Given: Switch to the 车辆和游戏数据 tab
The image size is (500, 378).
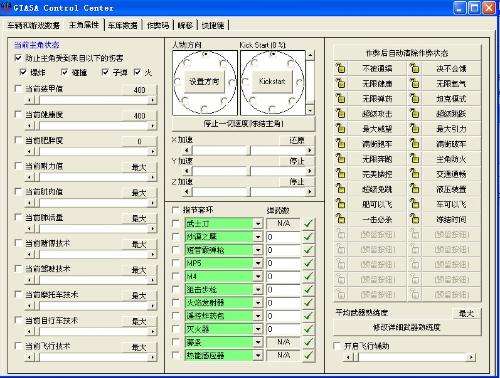Looking at the screenshot, I should 34,25.
